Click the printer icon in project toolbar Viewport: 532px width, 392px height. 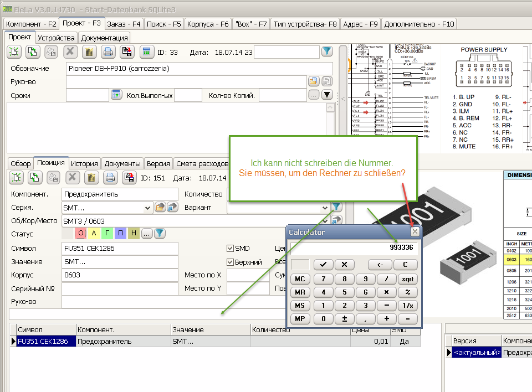tap(108, 52)
